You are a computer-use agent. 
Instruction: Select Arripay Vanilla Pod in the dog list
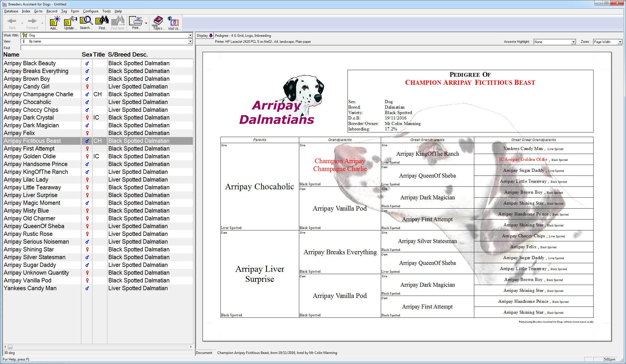tap(27, 280)
